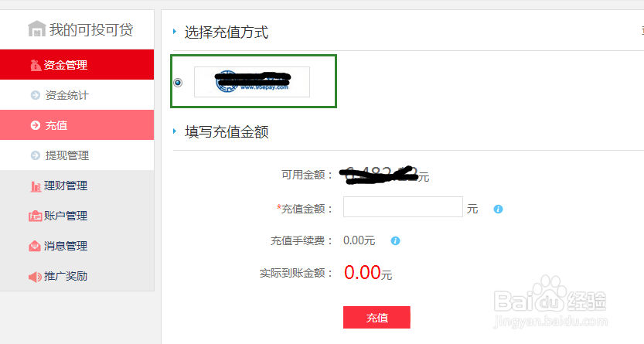This screenshot has width=644, height=344.
Task: Expand the 选择充值方式 section triangle
Action: (175, 31)
